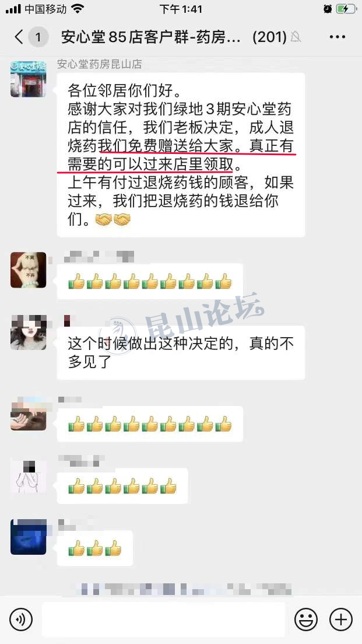This screenshot has width=362, height=644.
Task: Open the three-dots chat menu
Action: point(337,37)
